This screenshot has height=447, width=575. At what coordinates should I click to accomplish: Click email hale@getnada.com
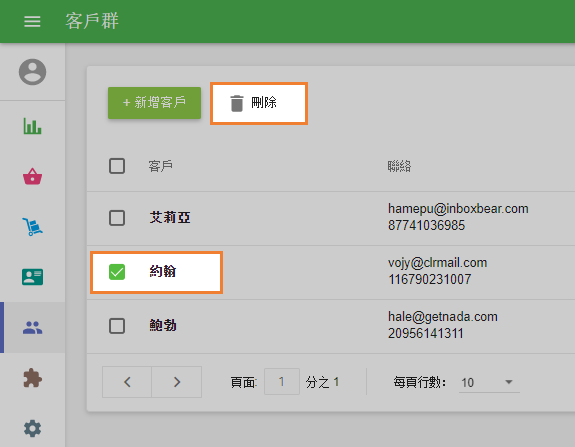tap(443, 316)
